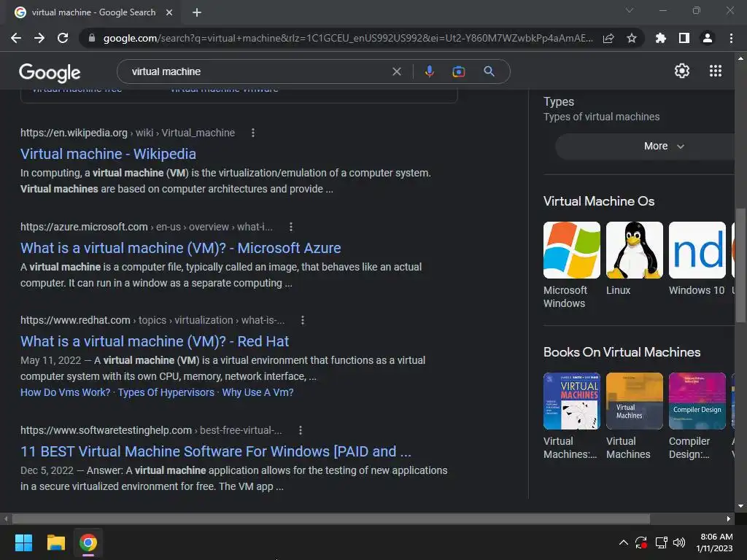Click the horizontal scrollbar at bottom
Viewport: 747px width, 560px height.
point(330,518)
